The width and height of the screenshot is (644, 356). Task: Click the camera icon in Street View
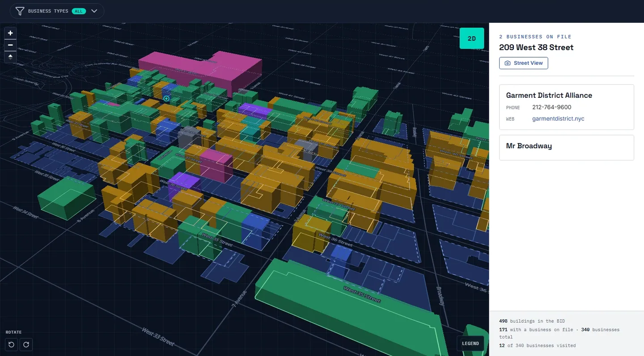(508, 63)
